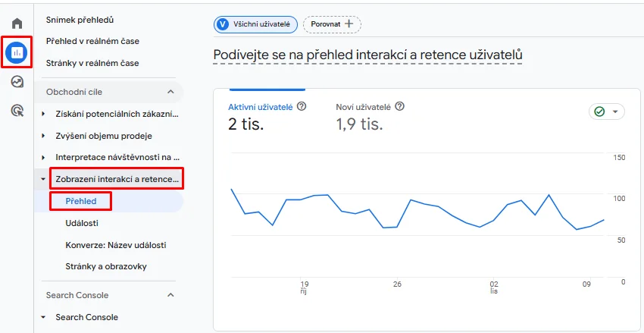Select Přehled under interakcí a retence

(x=81, y=201)
